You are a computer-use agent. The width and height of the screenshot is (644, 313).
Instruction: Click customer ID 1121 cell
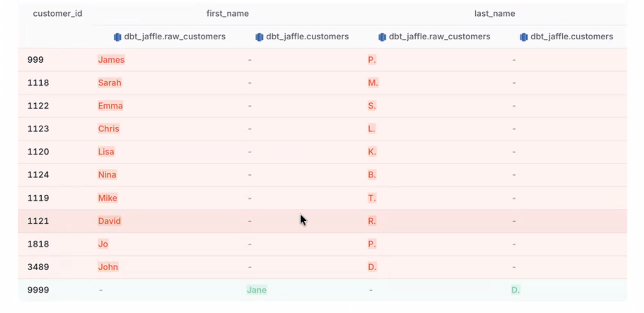tap(38, 221)
